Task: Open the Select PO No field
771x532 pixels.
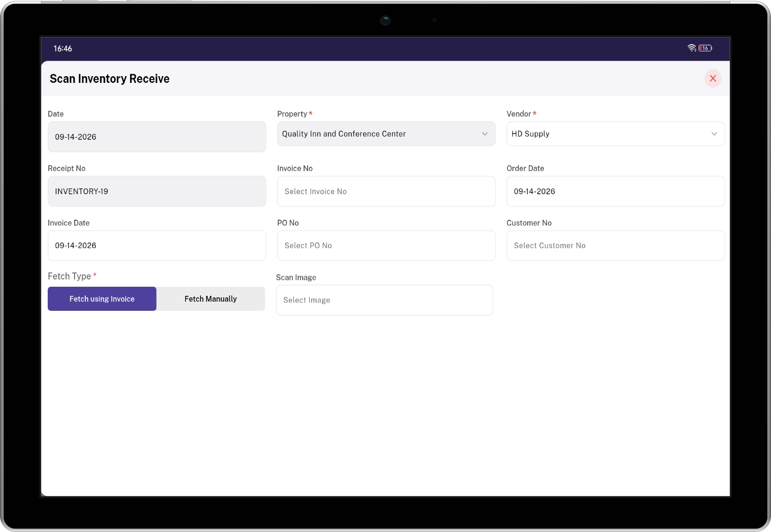Action: tap(386, 246)
